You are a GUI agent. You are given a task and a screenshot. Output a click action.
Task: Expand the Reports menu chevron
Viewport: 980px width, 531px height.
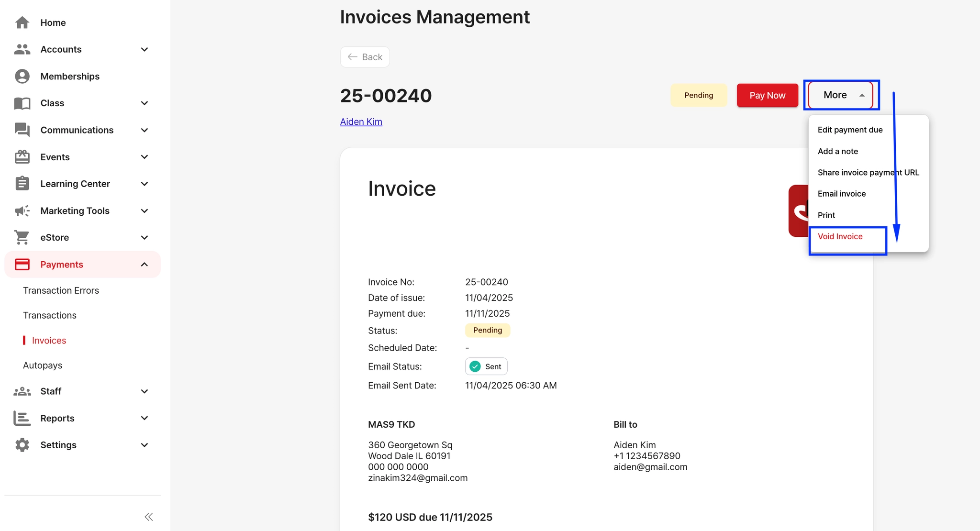pyautogui.click(x=145, y=418)
